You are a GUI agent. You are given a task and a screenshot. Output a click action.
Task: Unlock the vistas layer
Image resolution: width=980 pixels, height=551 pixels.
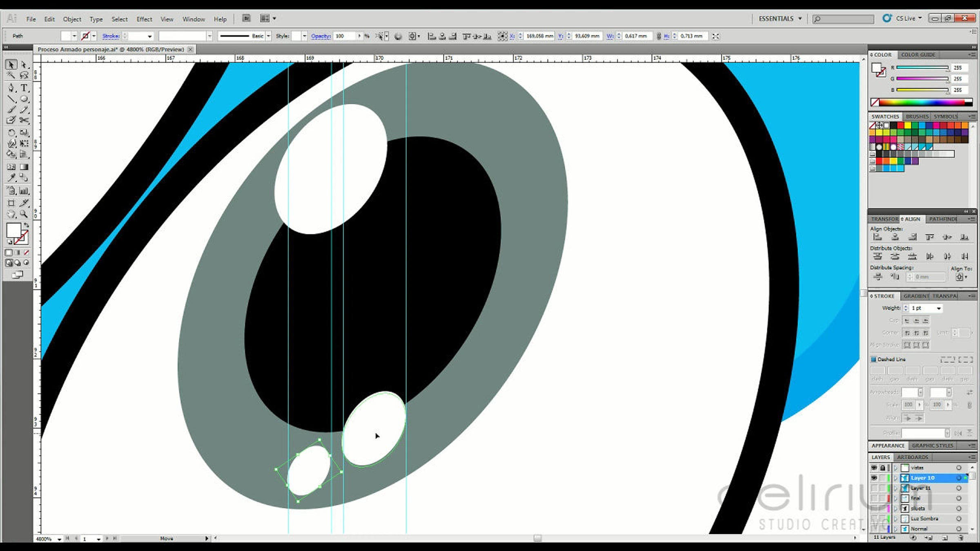click(x=883, y=468)
